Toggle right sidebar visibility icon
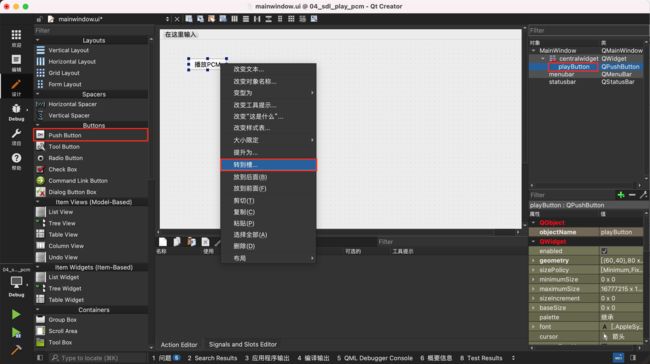 click(x=633, y=357)
